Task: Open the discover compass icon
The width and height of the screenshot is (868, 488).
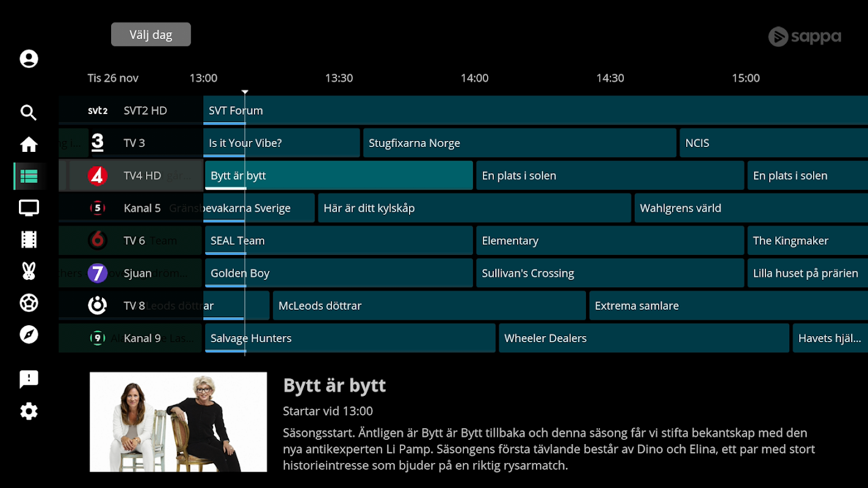Action: [29, 334]
